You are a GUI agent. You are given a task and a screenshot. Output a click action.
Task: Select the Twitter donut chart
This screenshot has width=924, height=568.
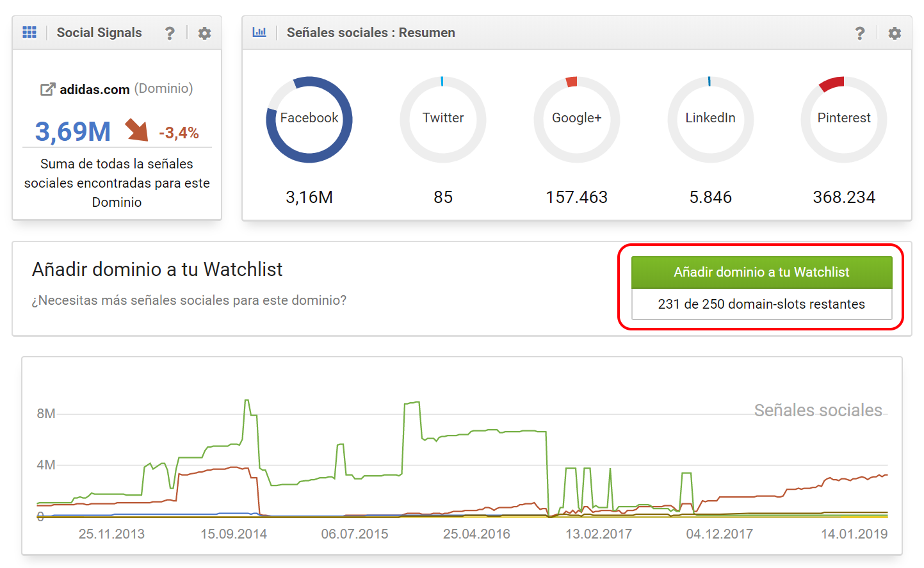click(443, 119)
